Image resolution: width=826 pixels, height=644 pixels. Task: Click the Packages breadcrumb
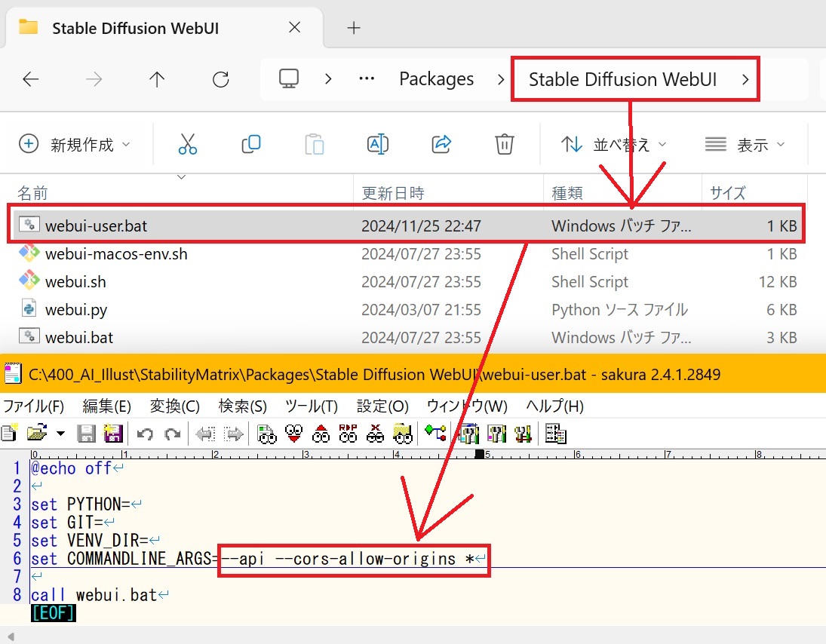436,79
